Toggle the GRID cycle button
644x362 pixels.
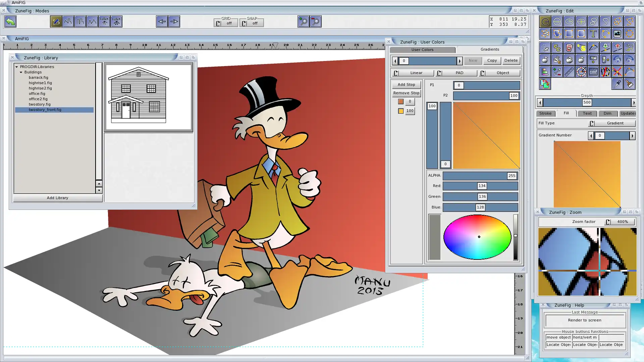pos(226,23)
